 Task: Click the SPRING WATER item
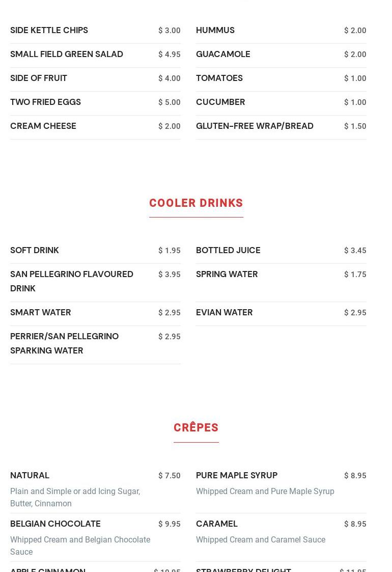point(227,275)
